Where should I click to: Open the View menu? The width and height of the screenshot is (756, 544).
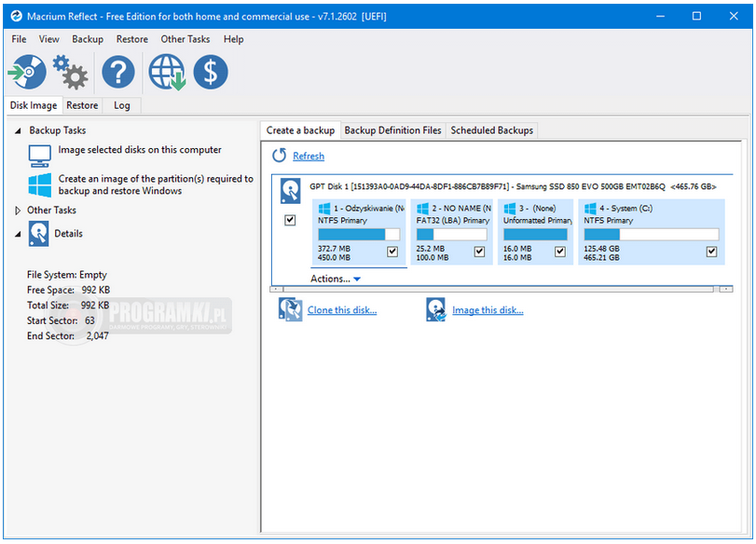point(49,39)
